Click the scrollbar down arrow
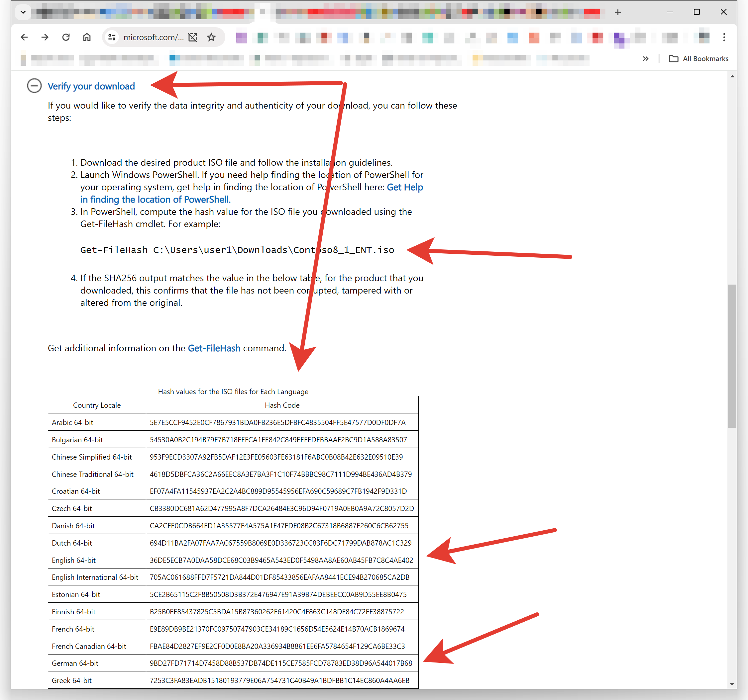The height and width of the screenshot is (700, 748). (732, 684)
